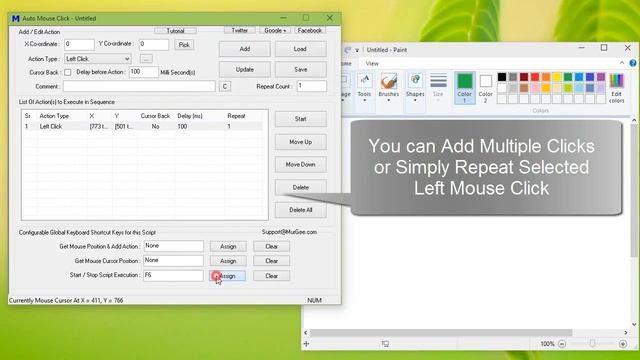The height and width of the screenshot is (360, 640).
Task: Click the Paint help question mark icon
Action: tap(633, 63)
